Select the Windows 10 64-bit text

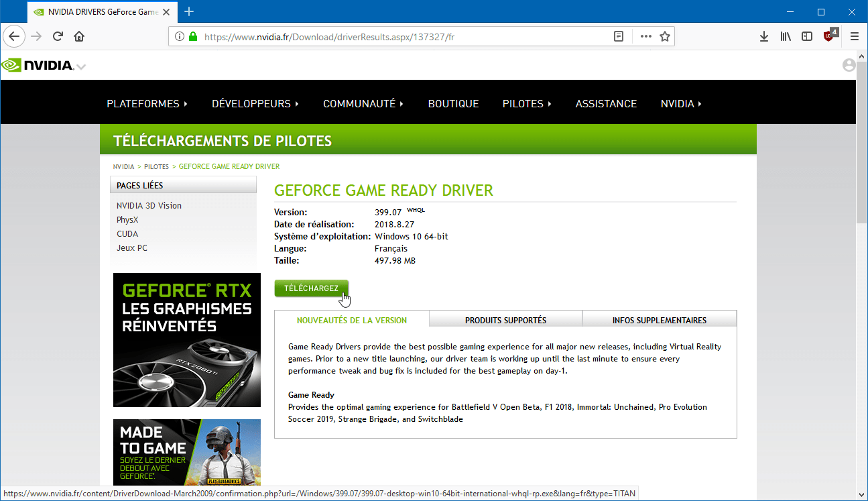[412, 237]
